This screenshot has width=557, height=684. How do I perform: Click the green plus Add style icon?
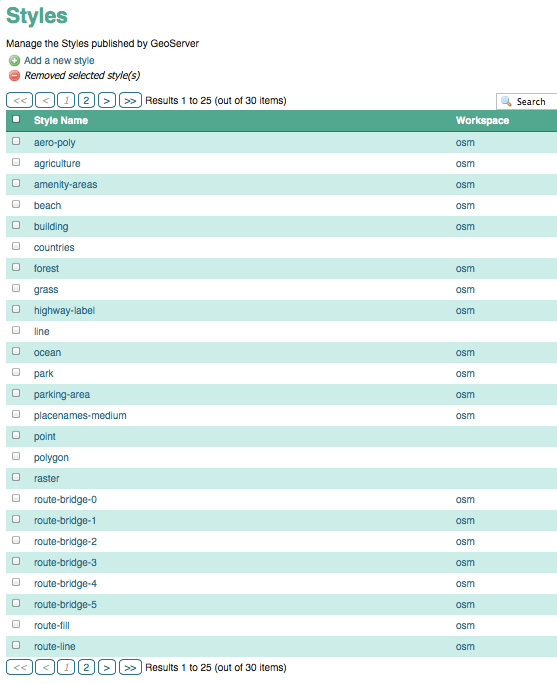[14, 61]
